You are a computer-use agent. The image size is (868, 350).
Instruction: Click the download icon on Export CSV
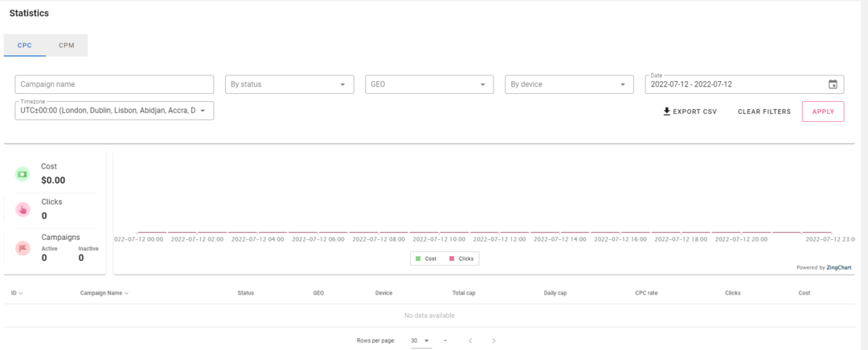pos(666,112)
